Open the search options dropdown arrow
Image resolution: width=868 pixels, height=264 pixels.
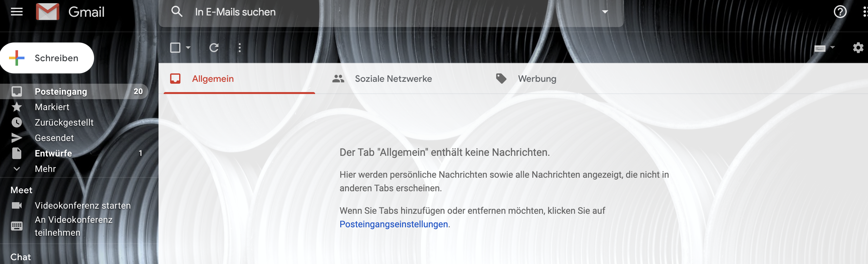[605, 12]
